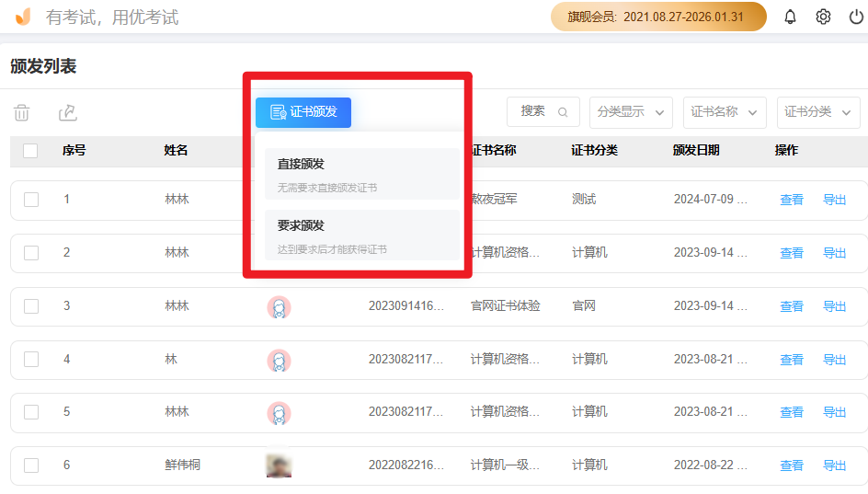
Task: Click 查看 in row 2
Action: [x=791, y=253]
